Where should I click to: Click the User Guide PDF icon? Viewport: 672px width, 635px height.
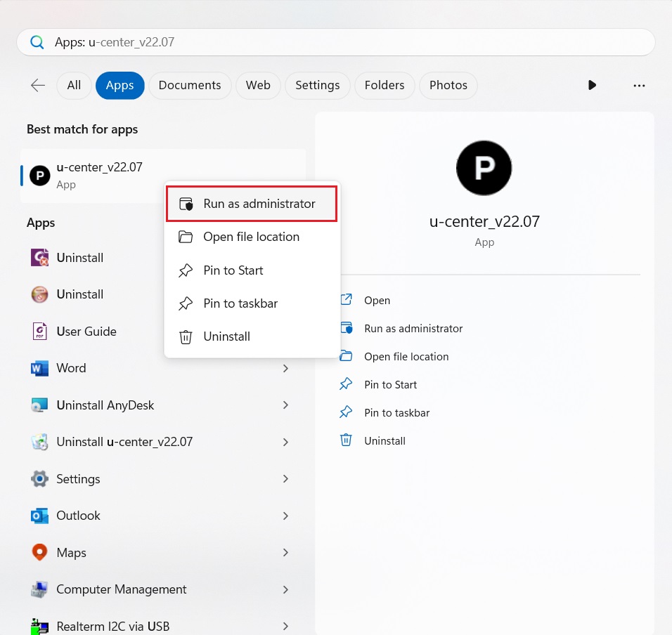[x=39, y=332]
